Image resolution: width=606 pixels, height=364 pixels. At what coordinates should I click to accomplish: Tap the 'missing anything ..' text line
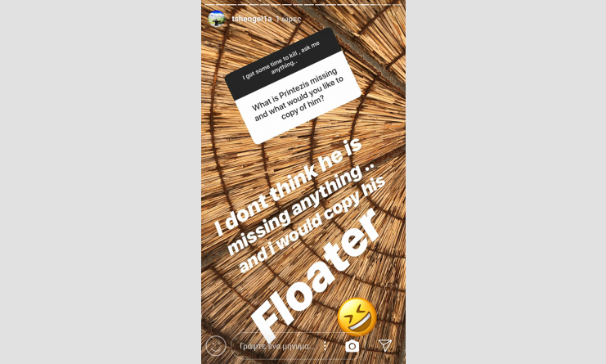coord(301,208)
